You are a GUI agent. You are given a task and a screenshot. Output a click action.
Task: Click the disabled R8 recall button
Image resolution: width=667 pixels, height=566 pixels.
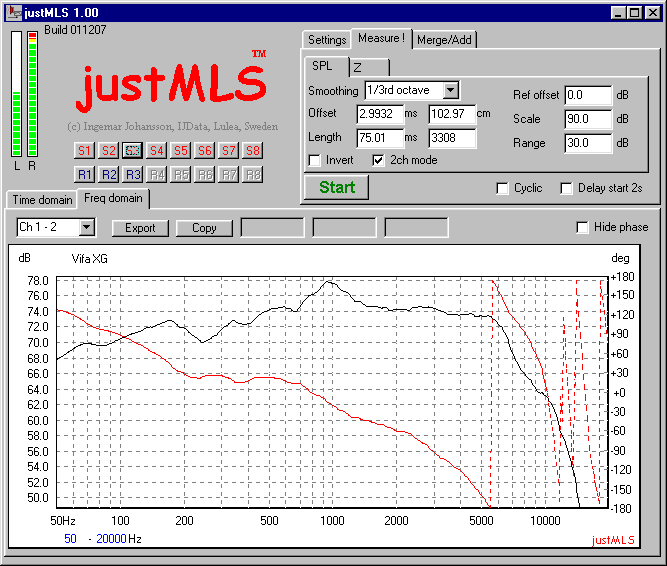click(253, 174)
